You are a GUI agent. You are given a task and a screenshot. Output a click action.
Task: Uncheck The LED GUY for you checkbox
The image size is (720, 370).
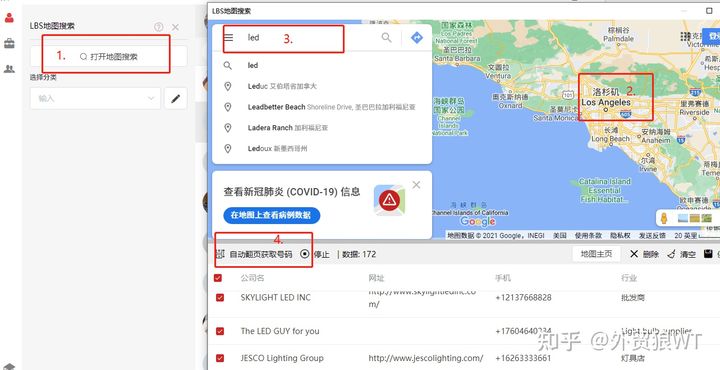click(x=220, y=331)
